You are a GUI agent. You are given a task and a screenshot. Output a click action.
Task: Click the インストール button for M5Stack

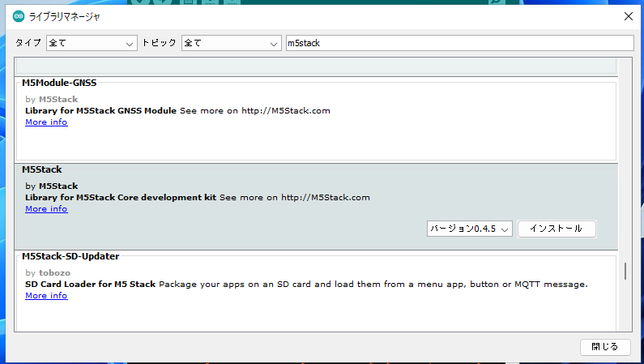557,229
